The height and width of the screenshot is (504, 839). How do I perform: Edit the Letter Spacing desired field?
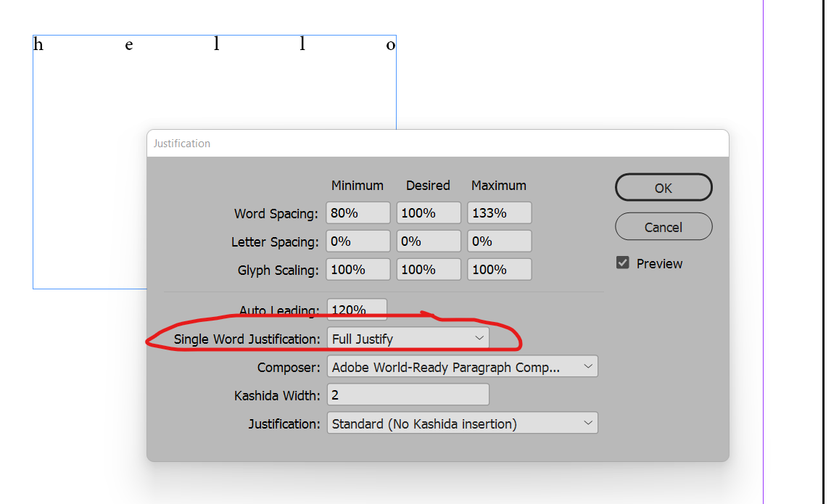429,241
